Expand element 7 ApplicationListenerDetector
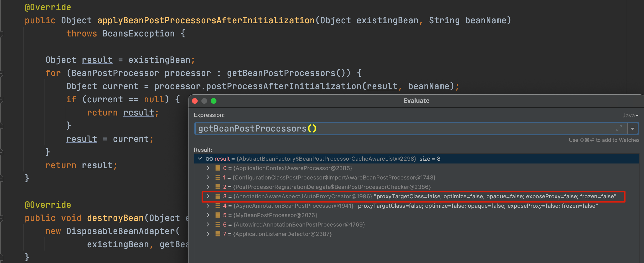This screenshot has height=263, width=644. 208,234
